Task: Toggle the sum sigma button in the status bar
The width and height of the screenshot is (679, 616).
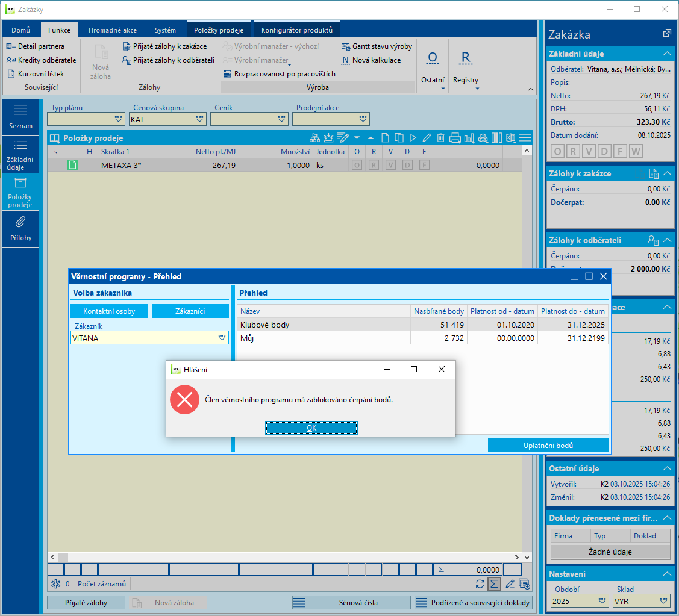Action: click(x=494, y=584)
